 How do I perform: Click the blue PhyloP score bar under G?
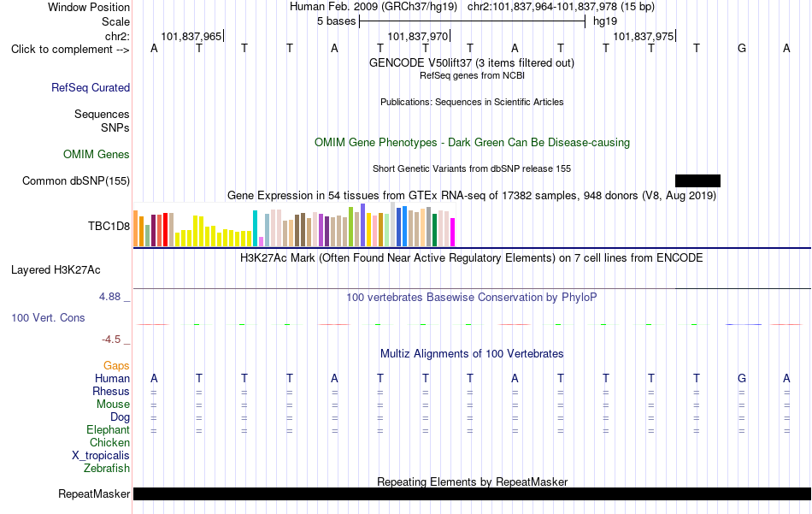coord(744,324)
